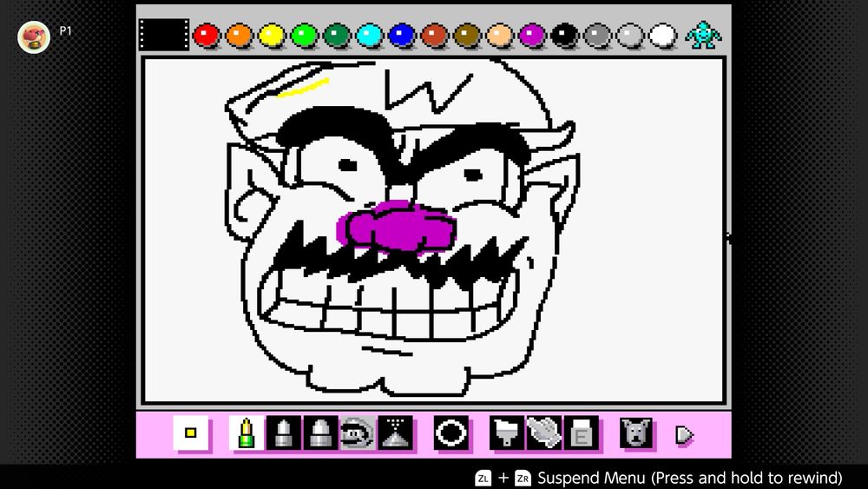Select the orange paint color

click(x=239, y=36)
